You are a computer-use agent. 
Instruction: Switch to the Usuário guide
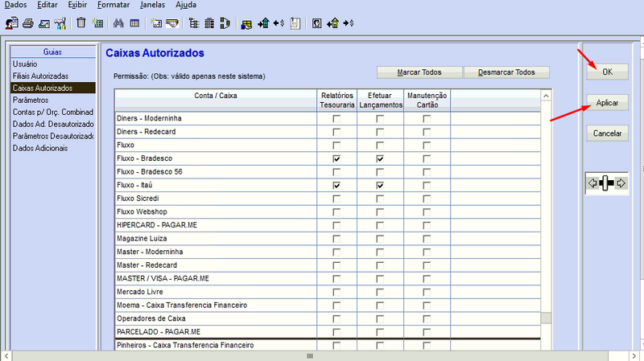pos(53,64)
